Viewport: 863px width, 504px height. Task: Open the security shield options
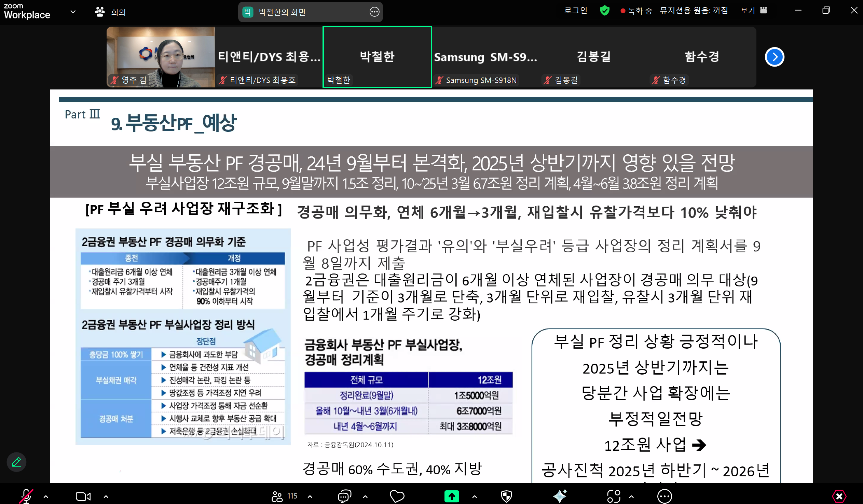(506, 496)
